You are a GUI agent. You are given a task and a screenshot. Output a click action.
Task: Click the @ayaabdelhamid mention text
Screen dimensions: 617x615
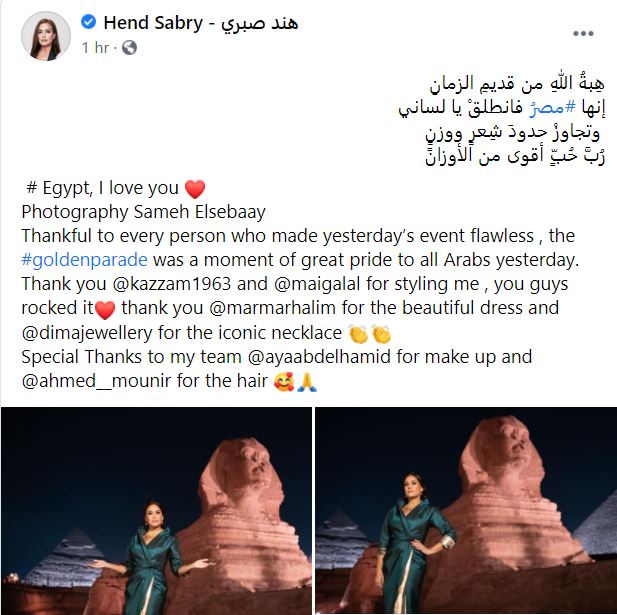(319, 357)
